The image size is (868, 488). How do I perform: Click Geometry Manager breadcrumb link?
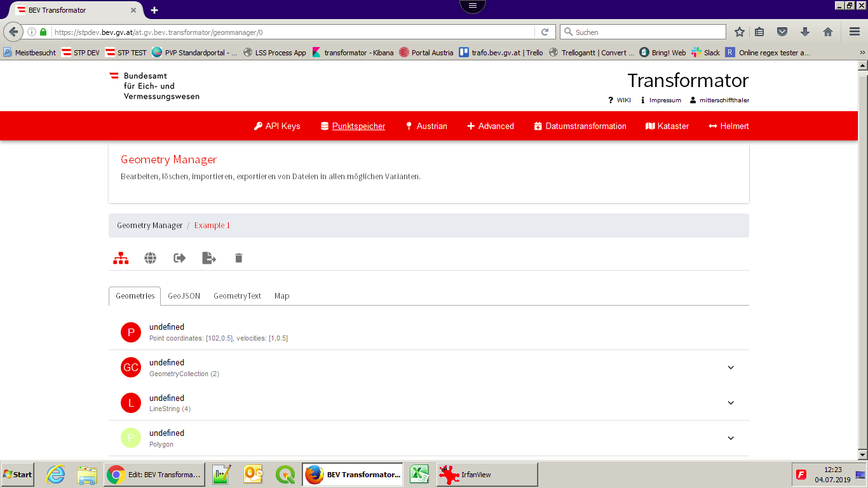[x=150, y=226]
